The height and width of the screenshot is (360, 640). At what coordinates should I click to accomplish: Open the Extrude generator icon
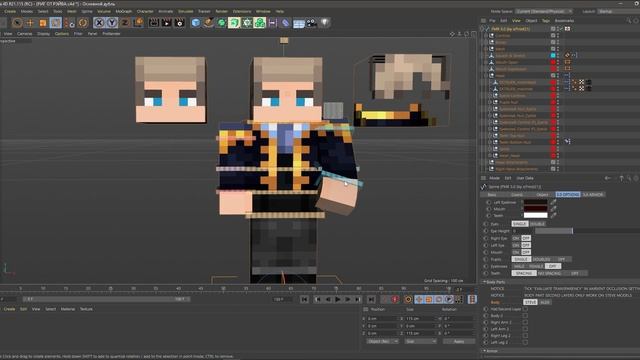coord(234,23)
